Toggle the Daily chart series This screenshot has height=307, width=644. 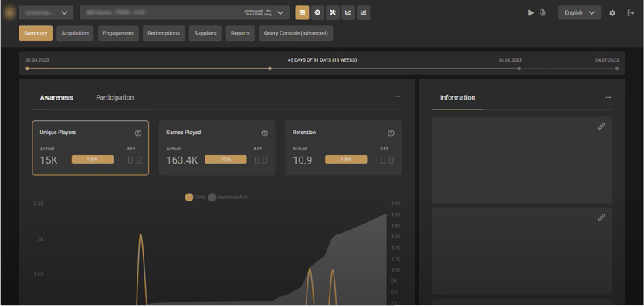[195, 197]
